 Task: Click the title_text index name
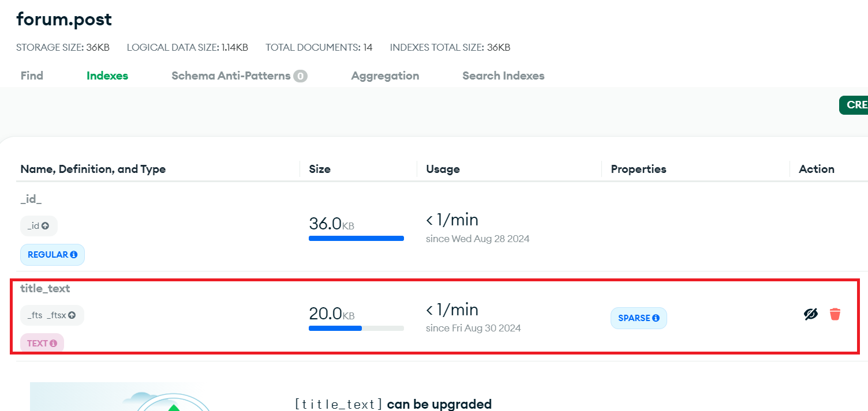(x=45, y=288)
